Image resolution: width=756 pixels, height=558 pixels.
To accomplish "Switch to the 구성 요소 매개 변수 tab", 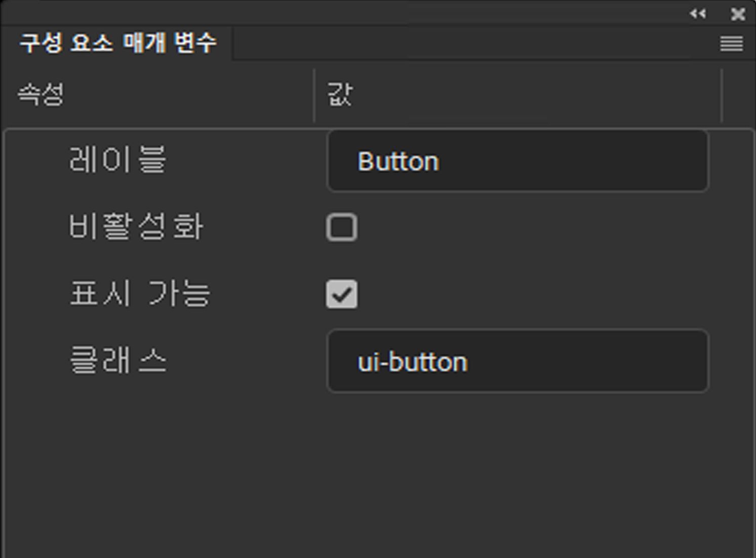I will [x=117, y=43].
